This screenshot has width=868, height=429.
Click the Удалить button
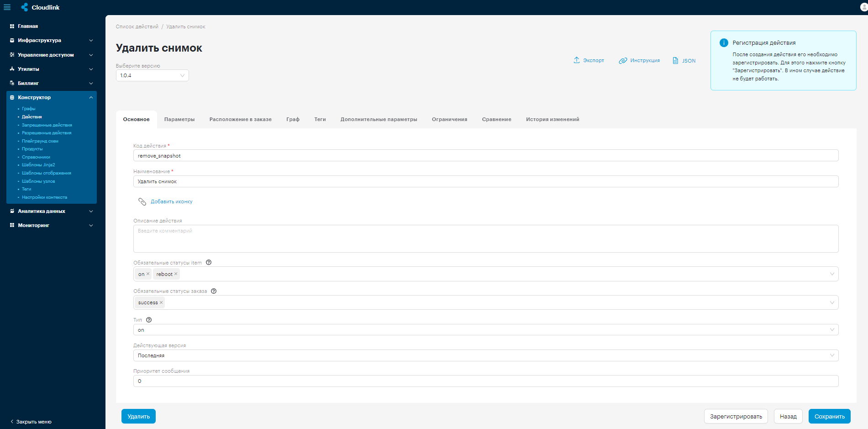[139, 416]
